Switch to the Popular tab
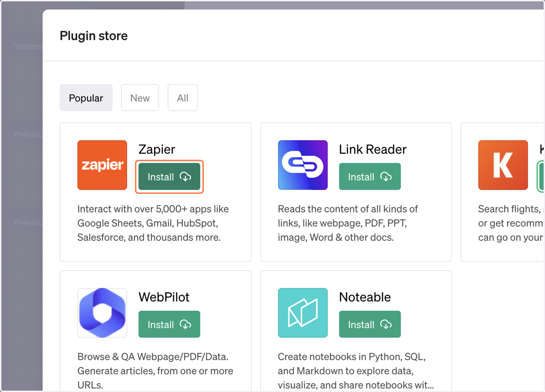 [86, 98]
